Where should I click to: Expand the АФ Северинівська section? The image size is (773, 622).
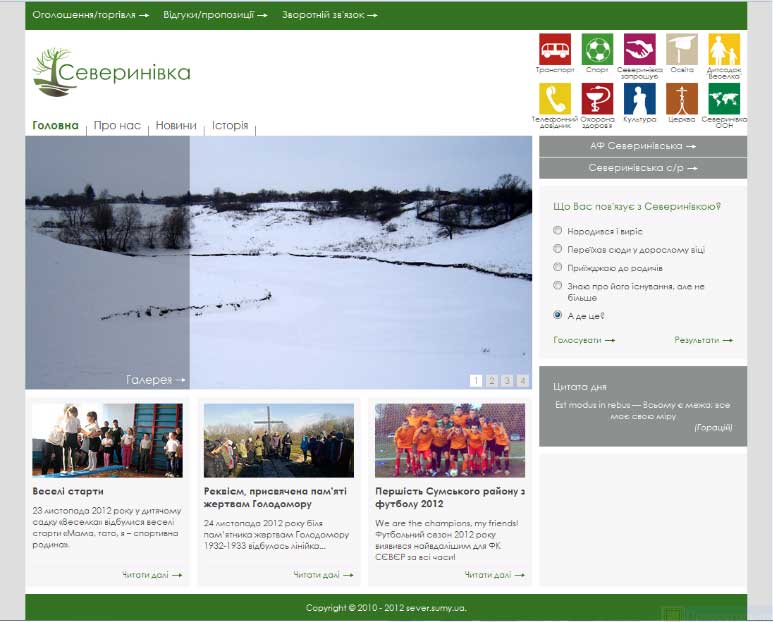(642, 146)
